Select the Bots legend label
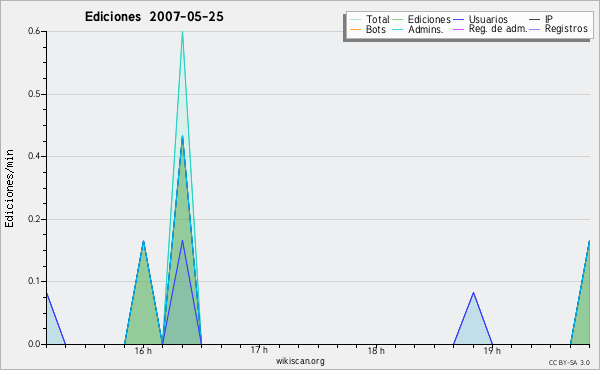Image resolution: width=600 pixels, height=370 pixels. pos(376,29)
